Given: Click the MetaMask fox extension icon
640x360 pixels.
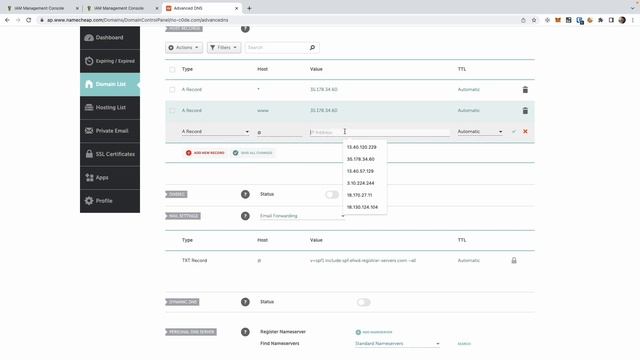Looking at the screenshot, I should click(x=558, y=20).
